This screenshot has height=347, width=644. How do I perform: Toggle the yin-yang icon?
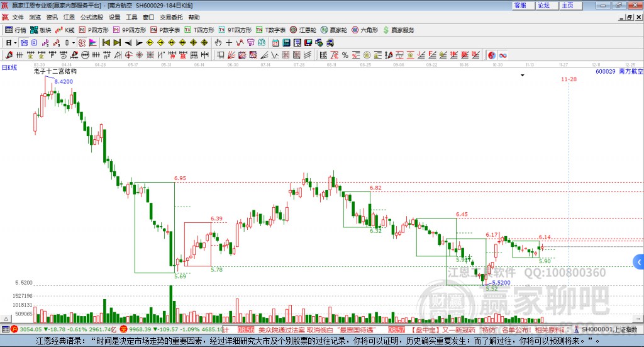pyautogui.click(x=492, y=55)
